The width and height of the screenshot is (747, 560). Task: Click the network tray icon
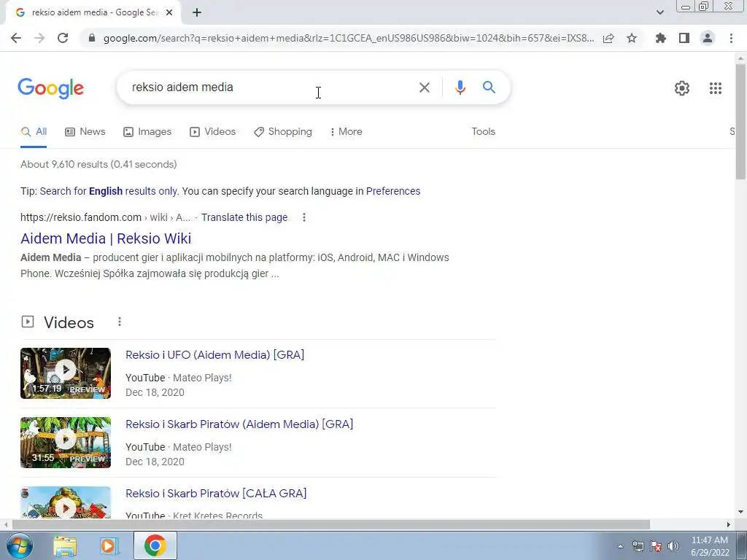[638, 546]
